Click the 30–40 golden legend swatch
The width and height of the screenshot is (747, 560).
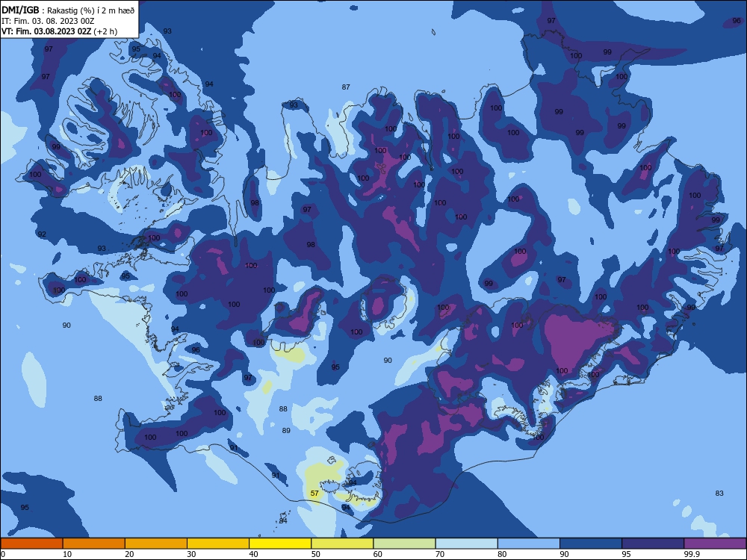pos(218,544)
